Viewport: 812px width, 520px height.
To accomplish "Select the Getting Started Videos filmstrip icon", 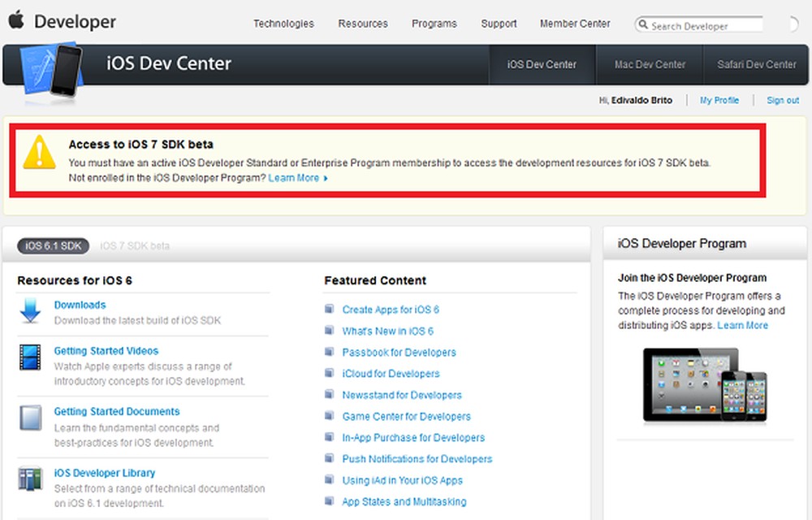I will pyautogui.click(x=30, y=357).
